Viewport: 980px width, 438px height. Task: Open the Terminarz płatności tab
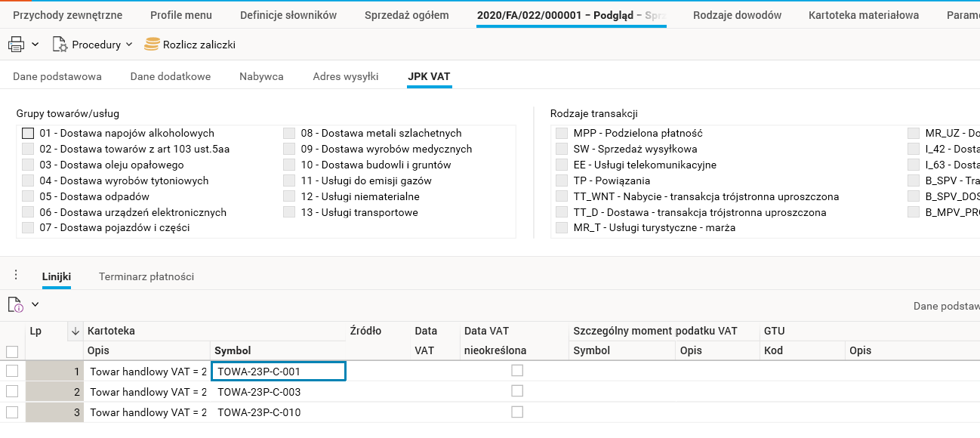coord(146,276)
